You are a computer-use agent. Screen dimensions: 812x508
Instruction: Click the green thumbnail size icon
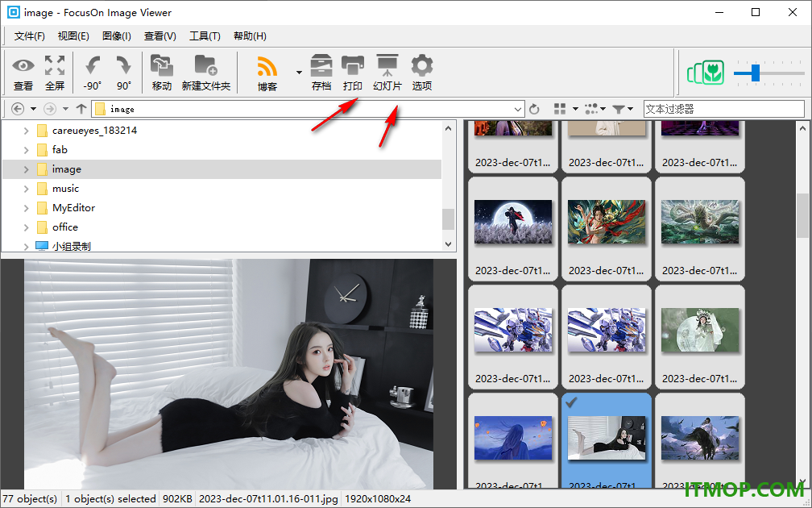[706, 73]
